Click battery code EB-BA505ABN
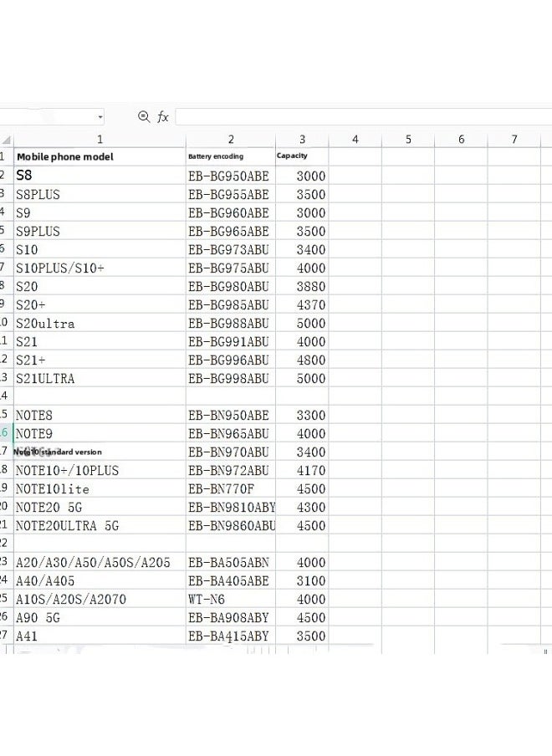Viewport: 552px width, 756px height. 231,562
